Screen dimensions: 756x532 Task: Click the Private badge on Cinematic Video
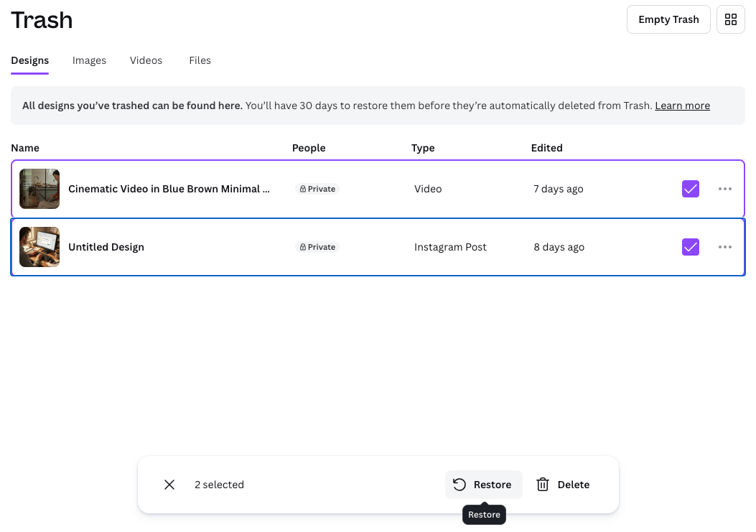[317, 189]
